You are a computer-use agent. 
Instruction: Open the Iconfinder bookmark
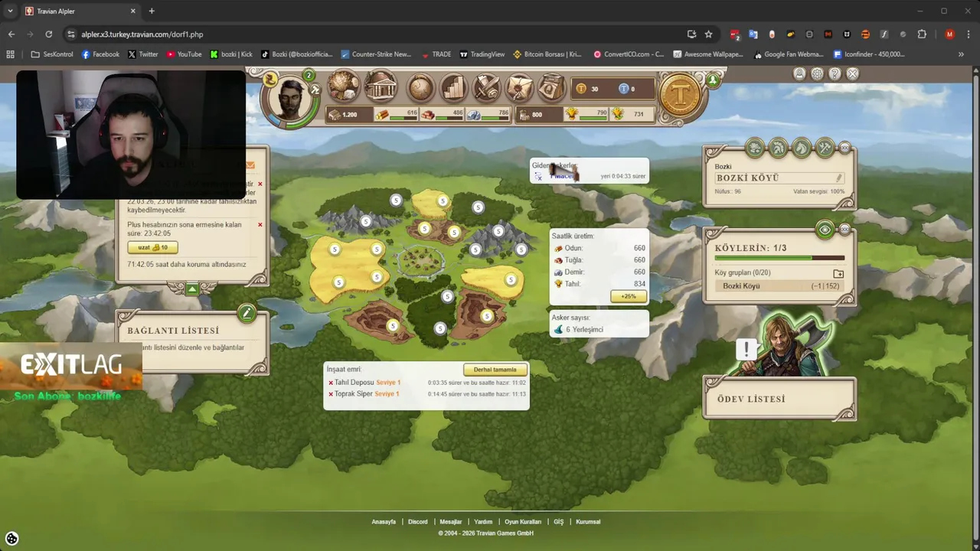[x=869, y=54]
